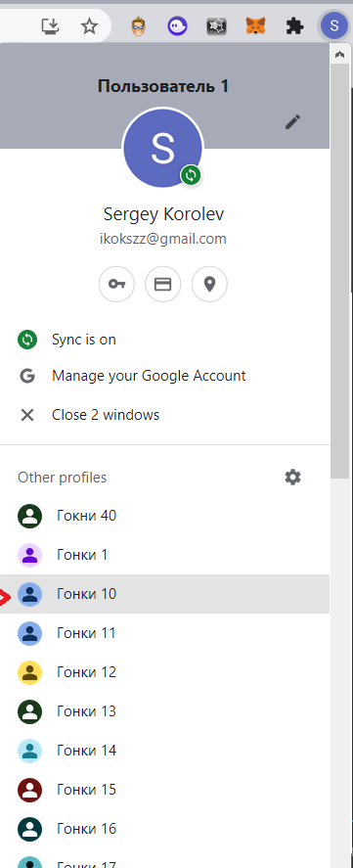Click the ikokszz@gmail.com email text

click(162, 239)
